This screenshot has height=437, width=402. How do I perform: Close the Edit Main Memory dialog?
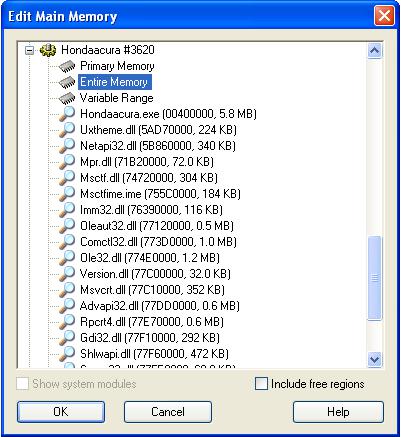tap(384, 16)
